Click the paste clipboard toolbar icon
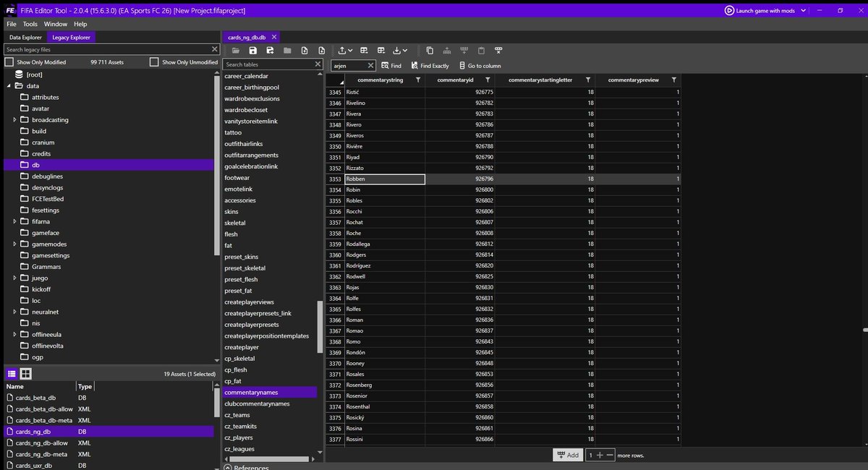Viewport: 868px width, 470px height. click(x=482, y=51)
